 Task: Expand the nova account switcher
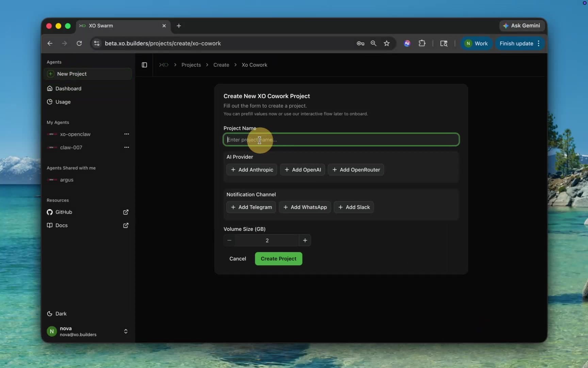coord(126,332)
